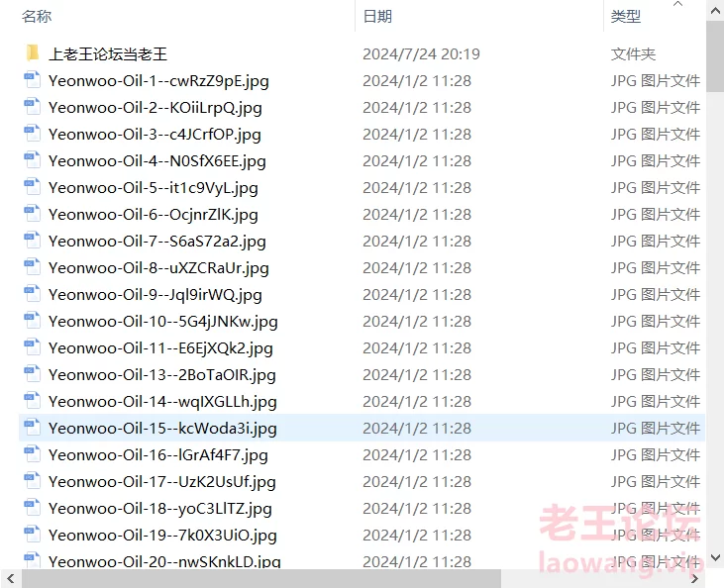Select the Yeonwoo-Oil-1 JPG file icon
The width and height of the screenshot is (724, 588).
pyautogui.click(x=33, y=80)
